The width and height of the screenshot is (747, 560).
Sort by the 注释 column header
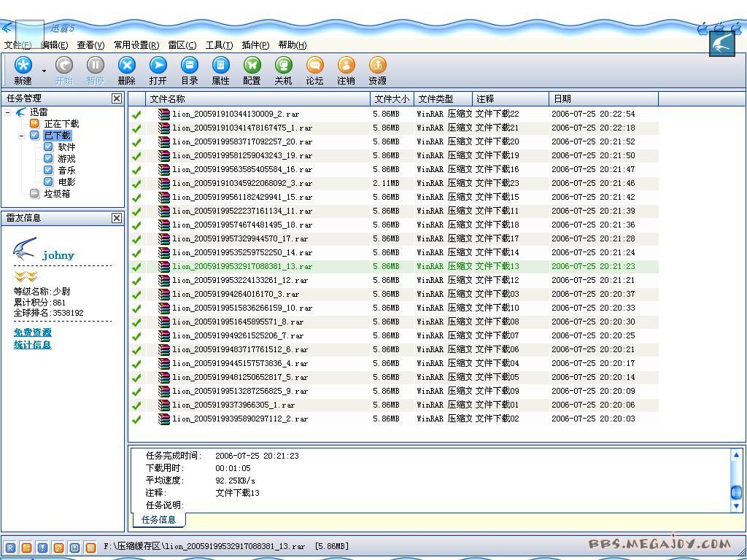511,99
